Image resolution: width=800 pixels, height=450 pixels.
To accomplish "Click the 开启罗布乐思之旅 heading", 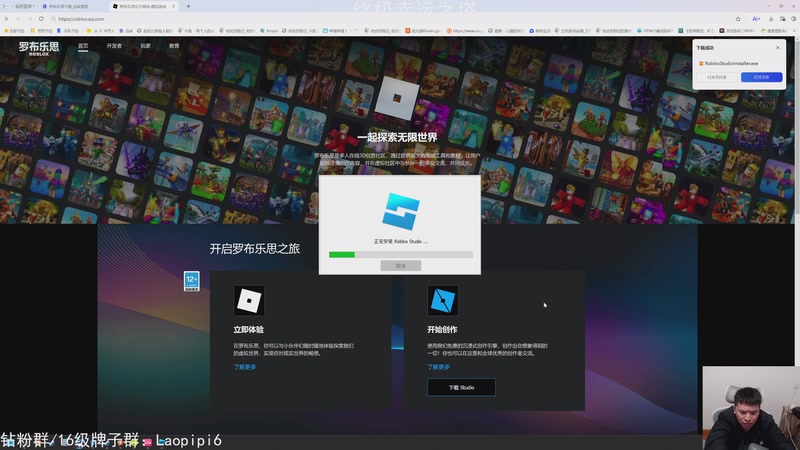I will tap(255, 248).
